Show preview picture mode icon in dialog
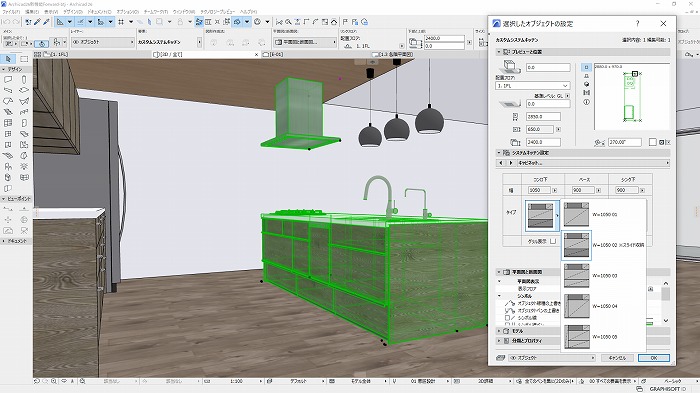The image size is (700, 393). [x=586, y=93]
